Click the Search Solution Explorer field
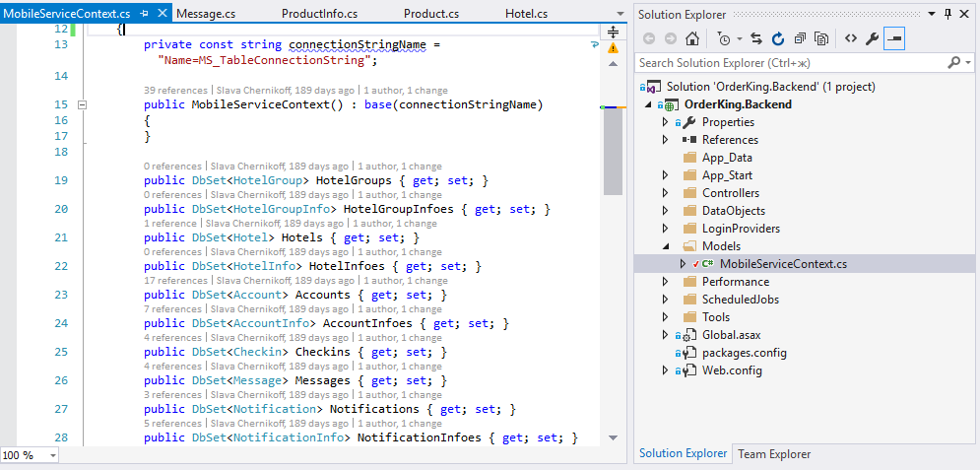 [788, 62]
